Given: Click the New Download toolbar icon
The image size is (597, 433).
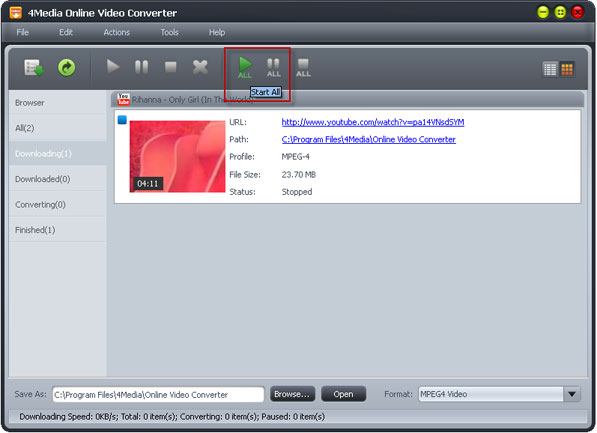Looking at the screenshot, I should 34,68.
